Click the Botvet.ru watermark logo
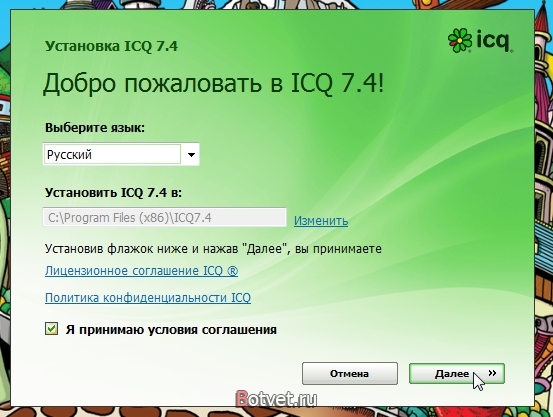This screenshot has height=417, width=553. tap(276, 399)
